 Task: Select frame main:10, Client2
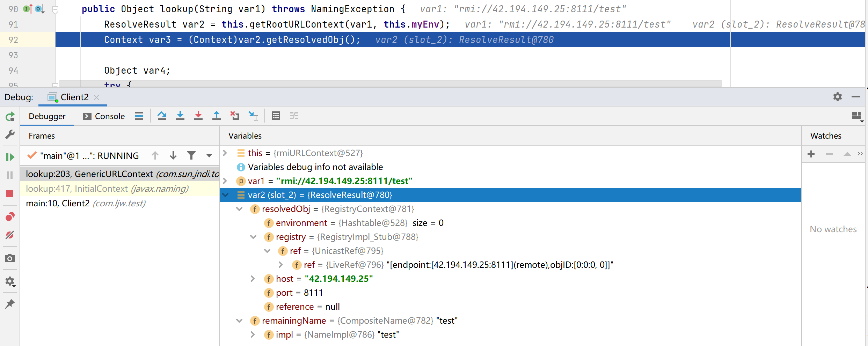120,203
